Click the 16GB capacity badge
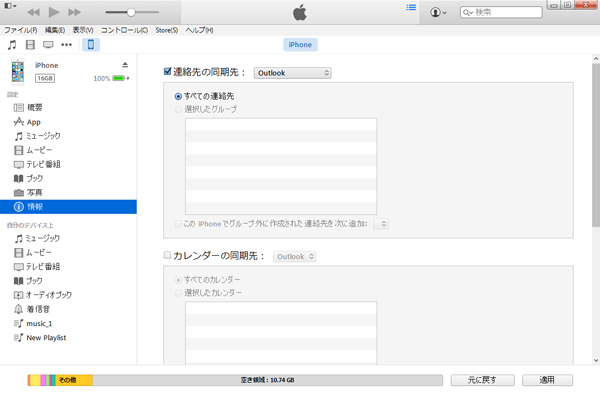 click(x=45, y=78)
